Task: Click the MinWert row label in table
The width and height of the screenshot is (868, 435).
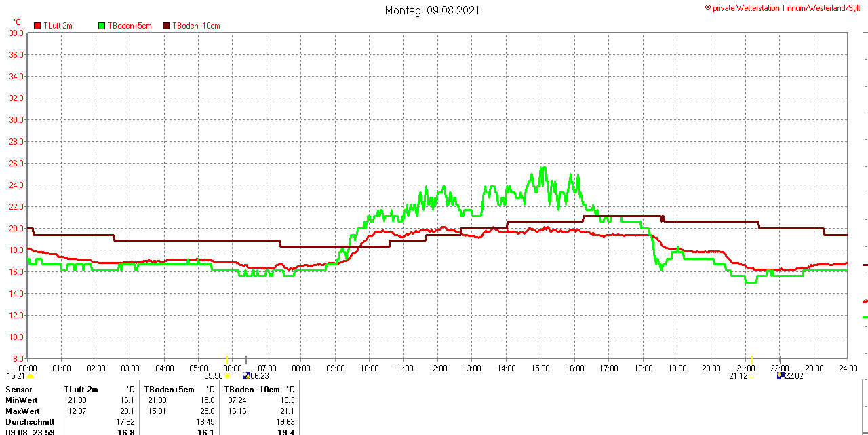Action: (22, 400)
